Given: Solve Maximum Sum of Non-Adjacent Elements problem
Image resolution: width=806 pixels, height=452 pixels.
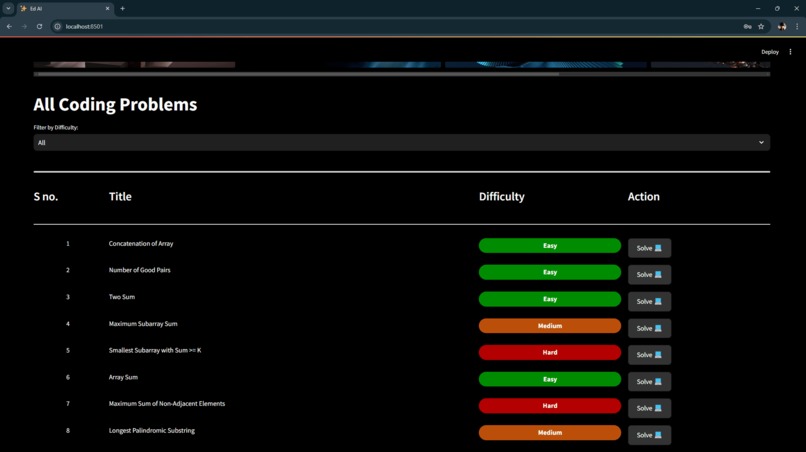Looking at the screenshot, I should [x=649, y=408].
